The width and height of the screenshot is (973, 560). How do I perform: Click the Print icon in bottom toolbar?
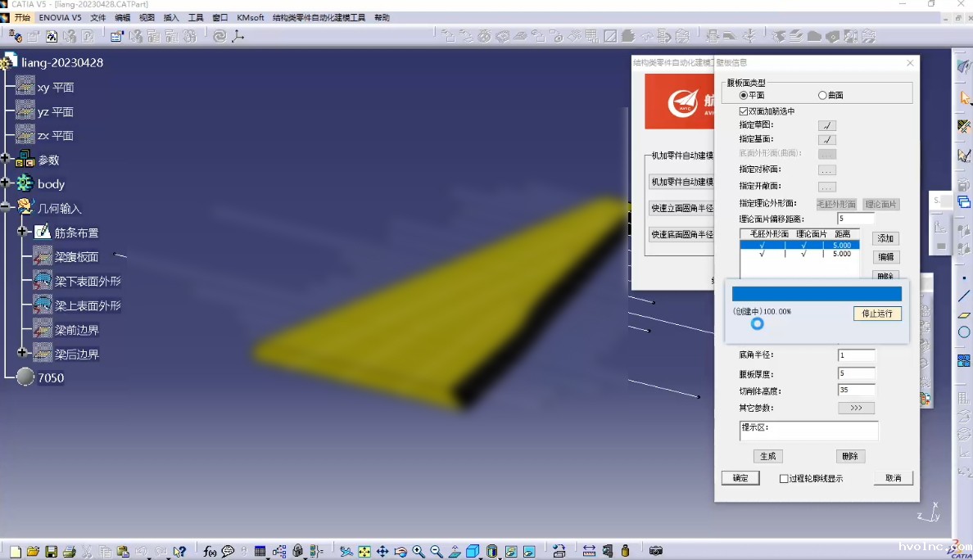click(x=70, y=552)
